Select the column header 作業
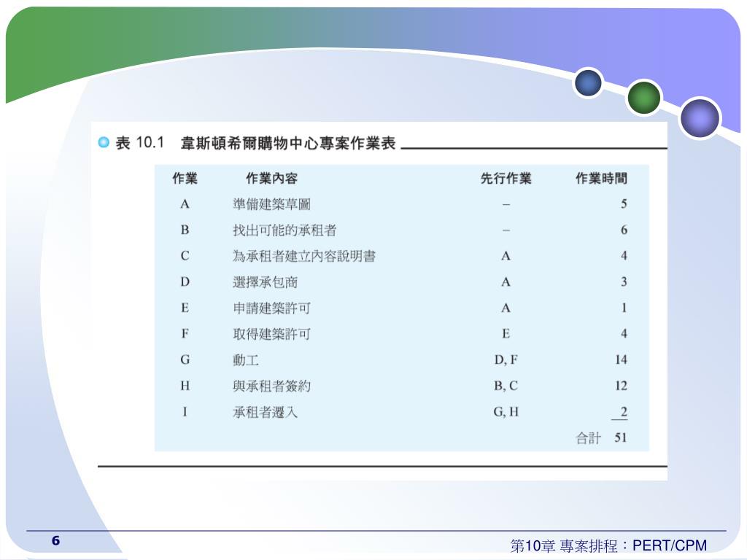 [185, 178]
